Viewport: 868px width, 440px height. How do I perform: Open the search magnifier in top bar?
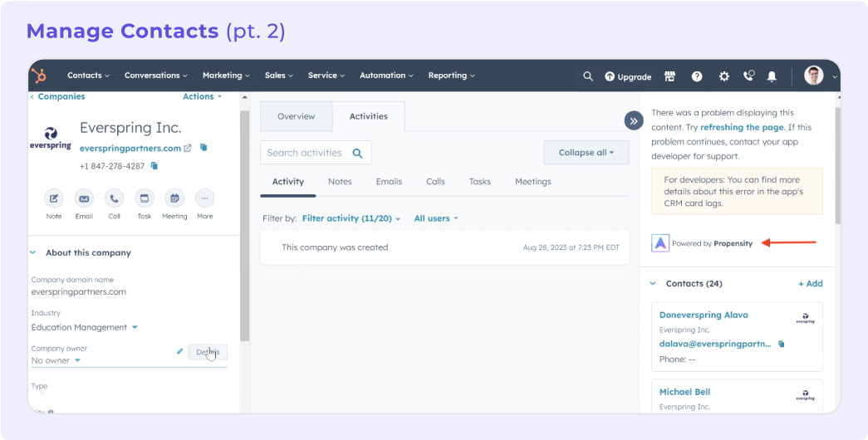click(x=588, y=76)
